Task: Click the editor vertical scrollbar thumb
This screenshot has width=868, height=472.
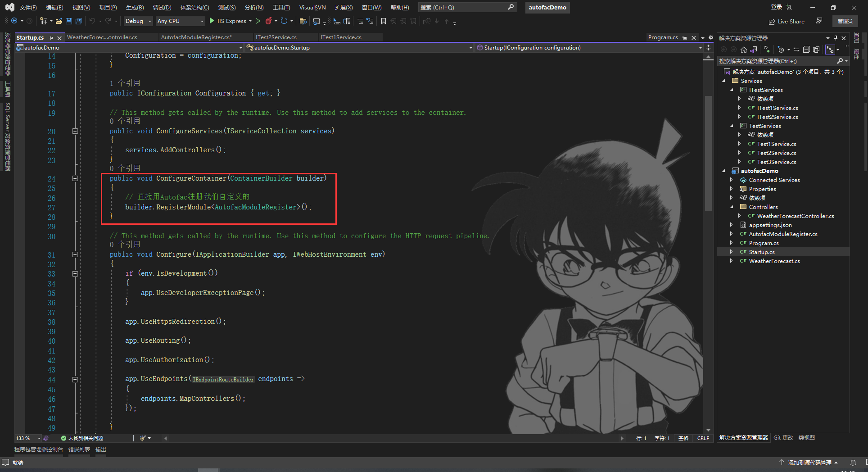Action: 708,153
